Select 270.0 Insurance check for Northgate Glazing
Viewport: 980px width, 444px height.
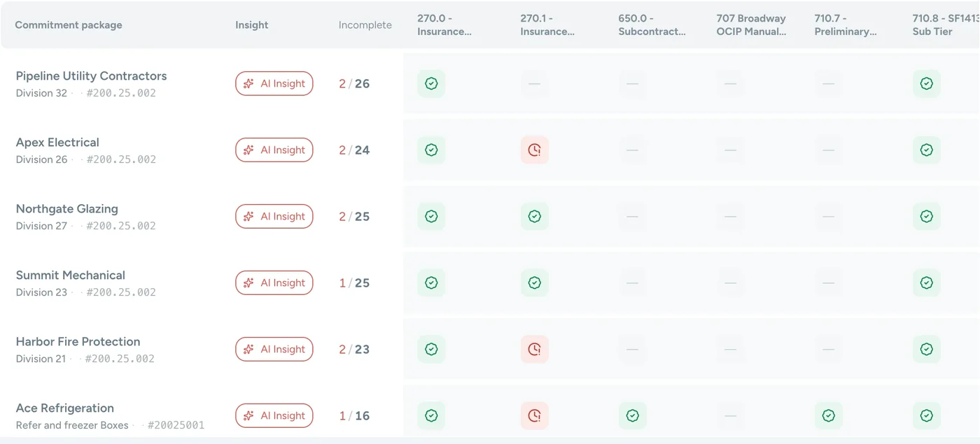(431, 216)
